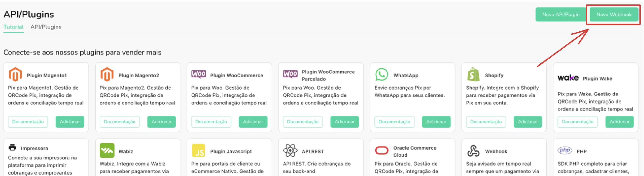Click the Oracle Commerce Cloud red icon
644x176 pixels.
click(x=382, y=150)
